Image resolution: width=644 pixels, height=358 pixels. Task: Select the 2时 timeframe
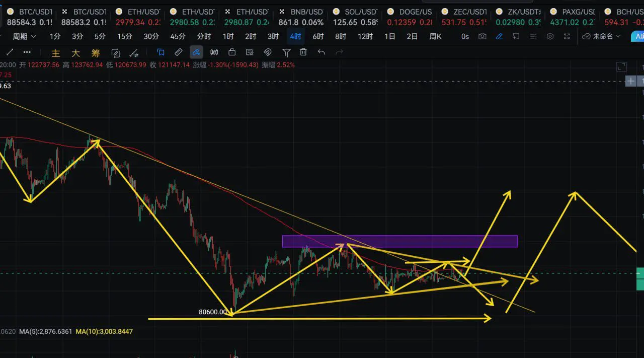251,36
